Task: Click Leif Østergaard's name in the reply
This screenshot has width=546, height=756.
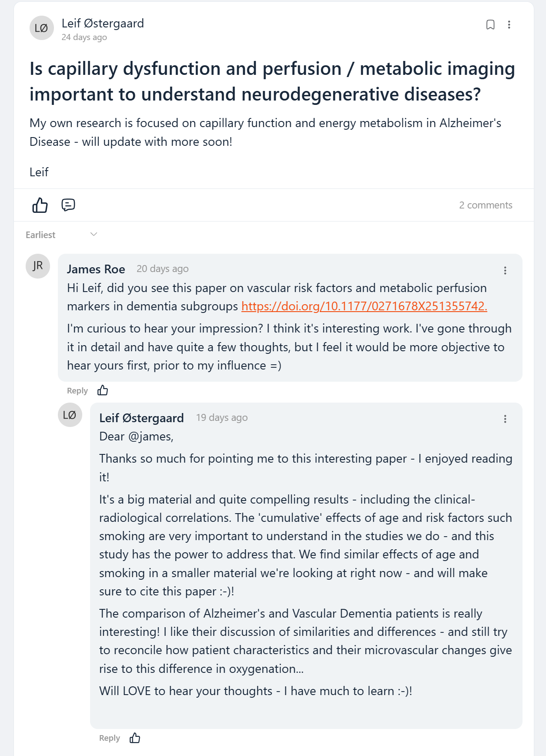Action: (x=141, y=418)
